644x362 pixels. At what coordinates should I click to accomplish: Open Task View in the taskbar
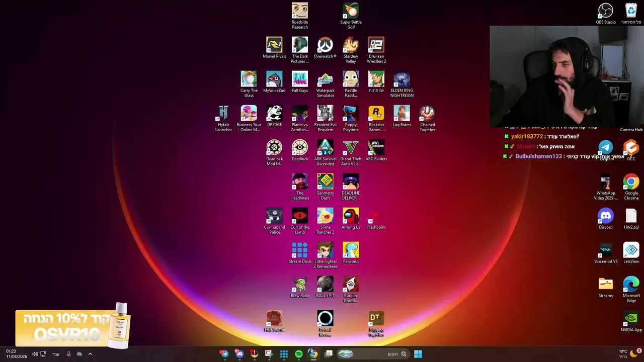tap(329, 354)
